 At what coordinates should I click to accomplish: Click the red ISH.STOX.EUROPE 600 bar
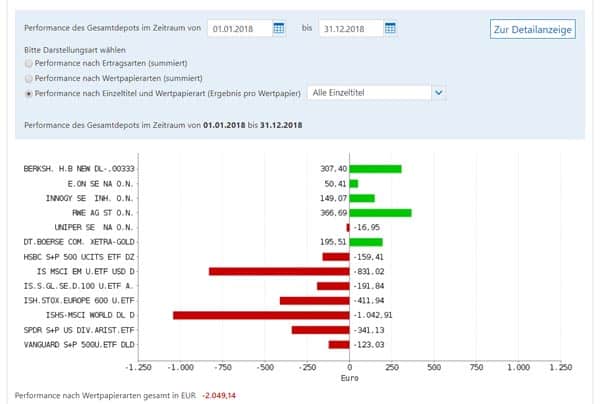point(315,301)
